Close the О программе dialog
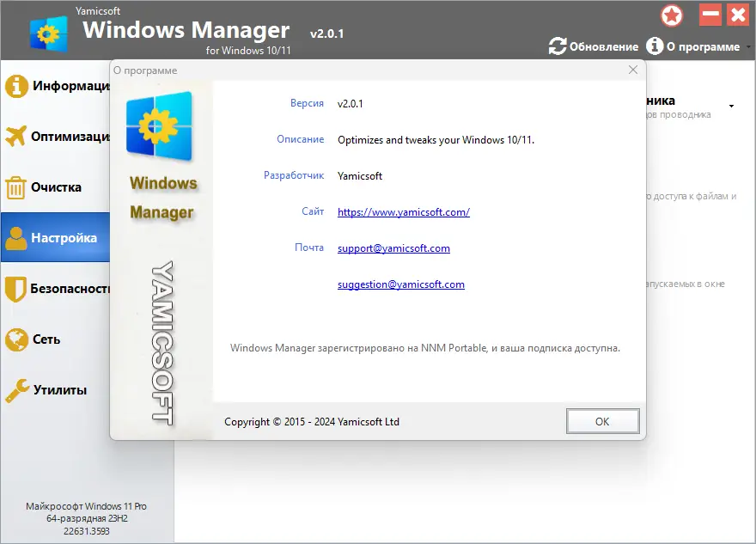 [633, 70]
